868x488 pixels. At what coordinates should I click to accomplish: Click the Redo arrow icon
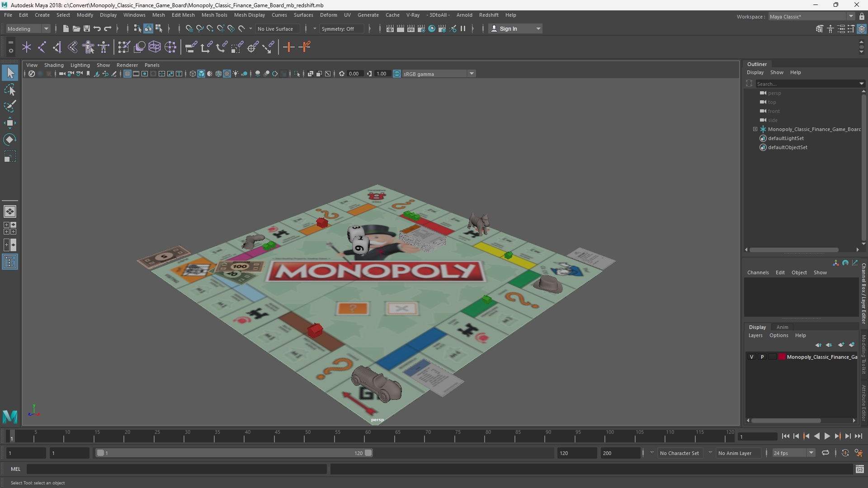coord(108,28)
